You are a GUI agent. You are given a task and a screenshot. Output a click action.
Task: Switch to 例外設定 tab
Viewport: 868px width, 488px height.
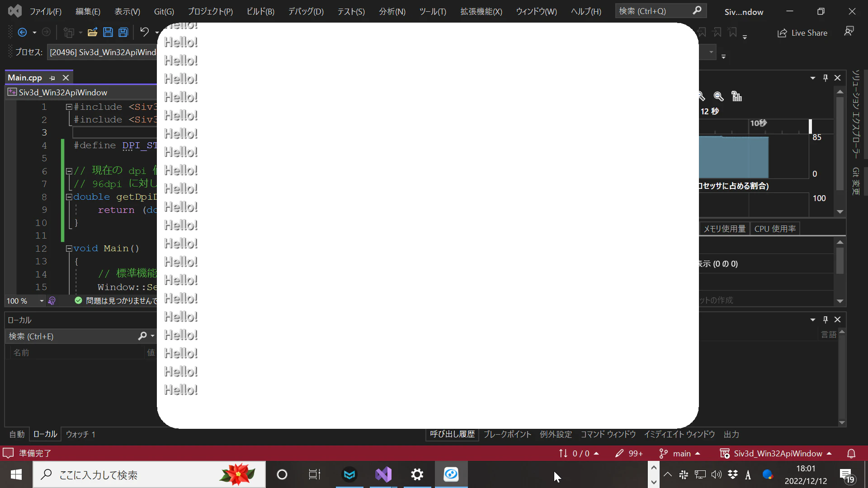pos(556,434)
